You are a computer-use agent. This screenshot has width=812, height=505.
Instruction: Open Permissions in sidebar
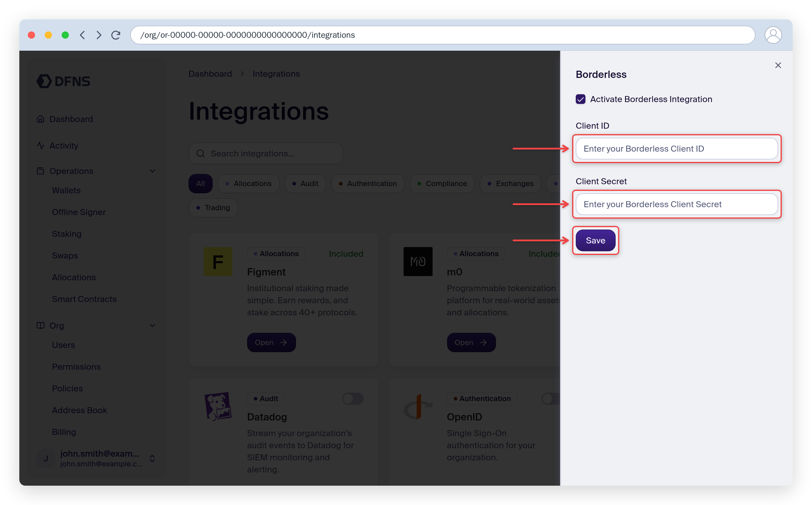(76, 367)
